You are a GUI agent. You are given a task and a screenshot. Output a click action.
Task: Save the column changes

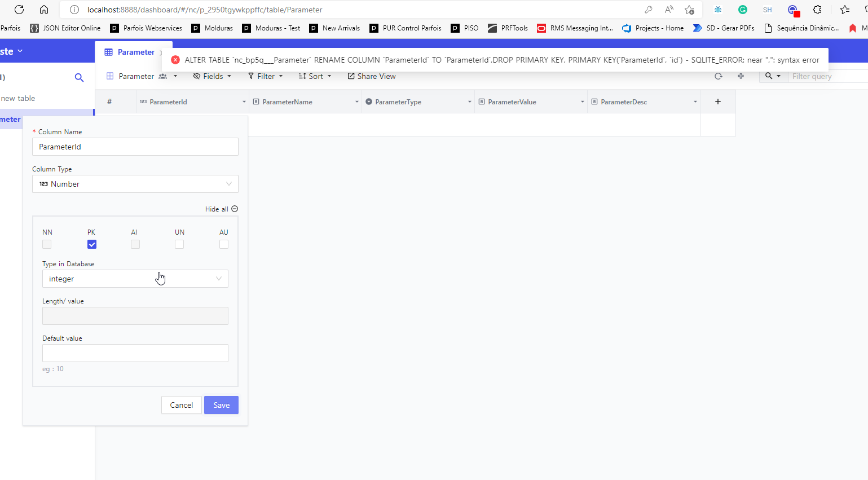coord(221,404)
